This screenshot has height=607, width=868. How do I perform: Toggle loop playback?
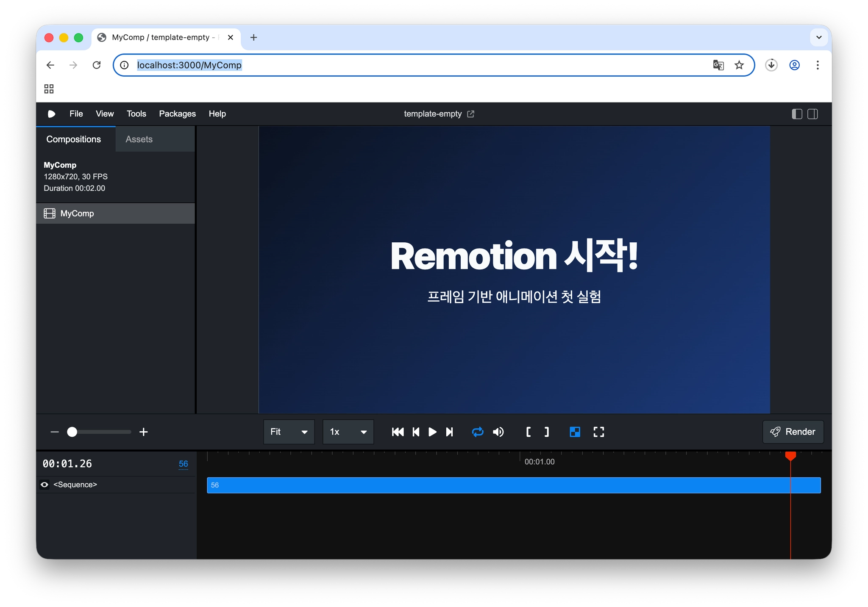(x=477, y=432)
